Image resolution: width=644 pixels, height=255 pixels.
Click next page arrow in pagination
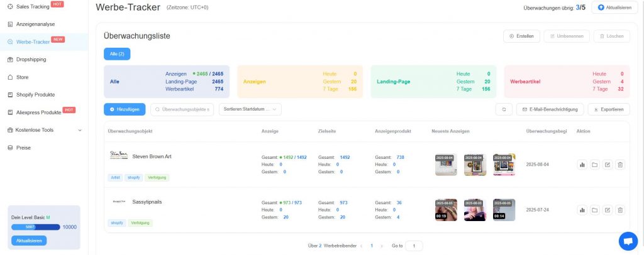click(x=382, y=246)
